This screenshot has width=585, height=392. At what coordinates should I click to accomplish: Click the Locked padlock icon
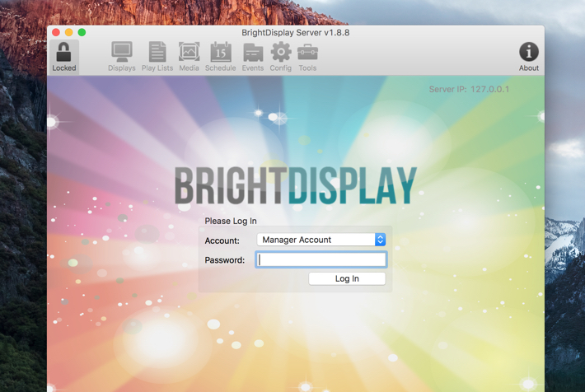[x=63, y=52]
